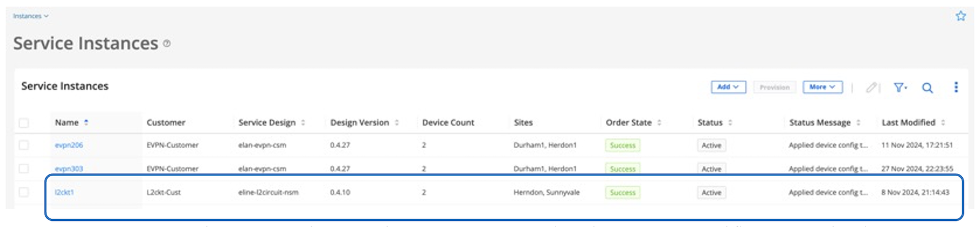The image size is (980, 227).
Task: Open the l2ckt1 instance link
Action: (64, 192)
